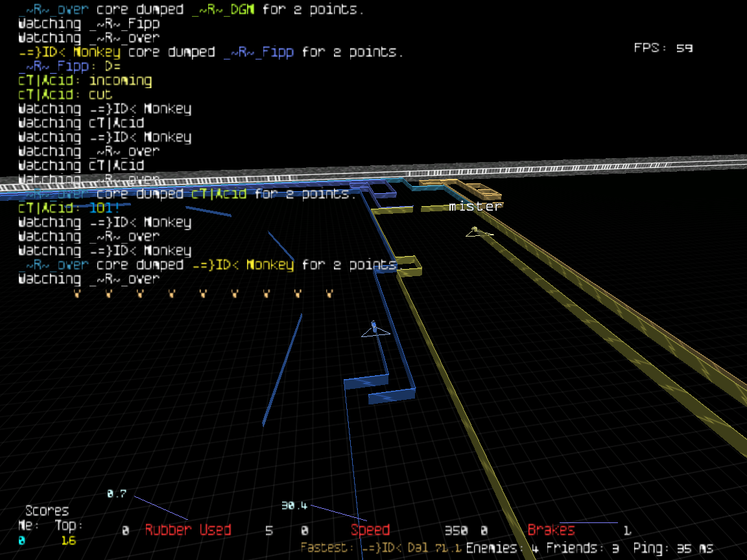
Task: Click the Top score value 16
Action: pyautogui.click(x=68, y=540)
